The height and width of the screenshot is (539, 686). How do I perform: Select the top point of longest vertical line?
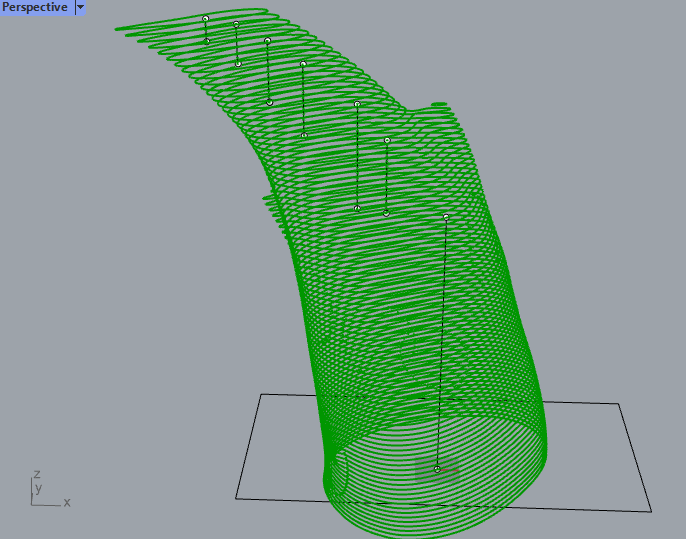tap(446, 217)
